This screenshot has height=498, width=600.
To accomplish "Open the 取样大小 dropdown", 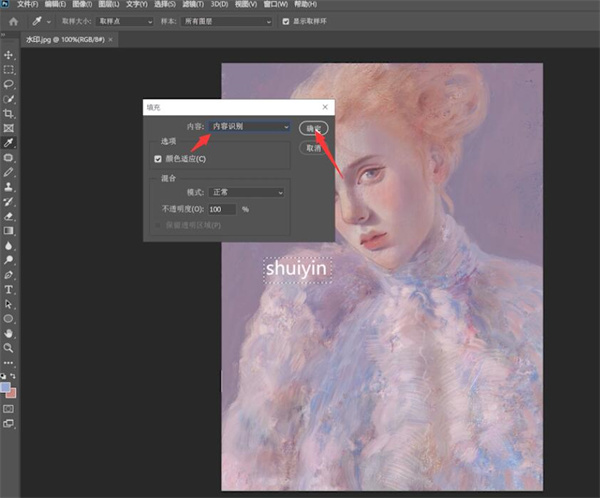I will click(125, 21).
